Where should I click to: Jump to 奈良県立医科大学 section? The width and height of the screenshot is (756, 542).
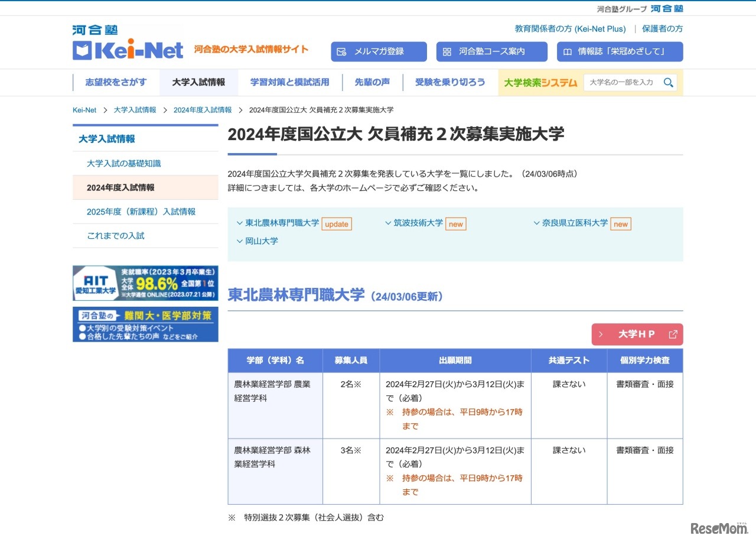[574, 223]
